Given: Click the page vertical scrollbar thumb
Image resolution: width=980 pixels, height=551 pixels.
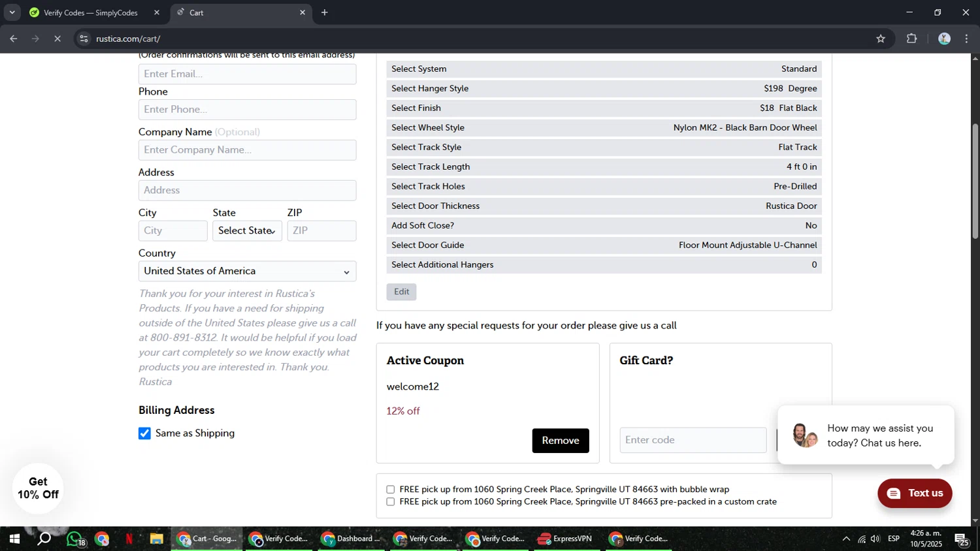Looking at the screenshot, I should pos(975,181).
